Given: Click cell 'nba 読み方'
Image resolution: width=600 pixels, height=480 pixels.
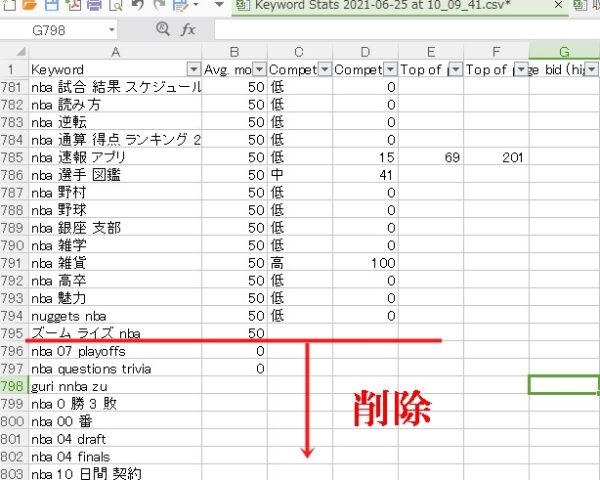Looking at the screenshot, I should [x=115, y=104].
